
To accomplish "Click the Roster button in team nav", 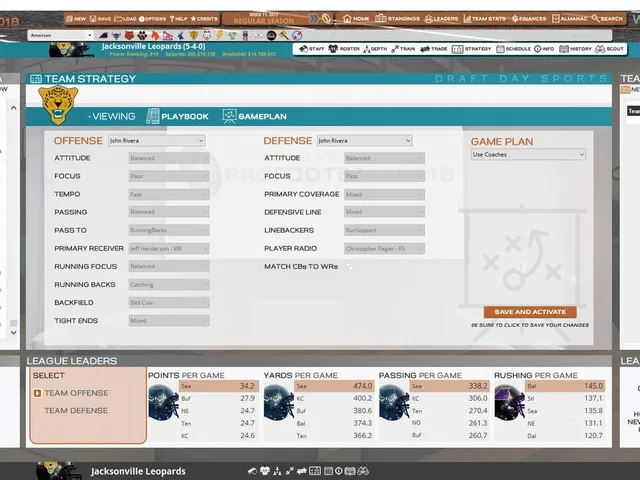I will pyautogui.click(x=344, y=49).
